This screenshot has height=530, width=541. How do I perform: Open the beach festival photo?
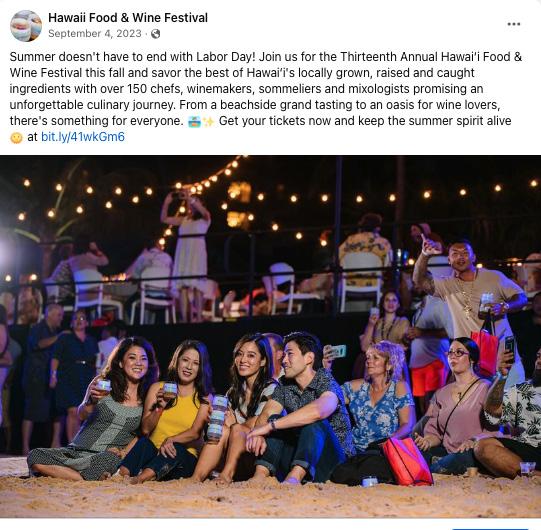pyautogui.click(x=270, y=337)
